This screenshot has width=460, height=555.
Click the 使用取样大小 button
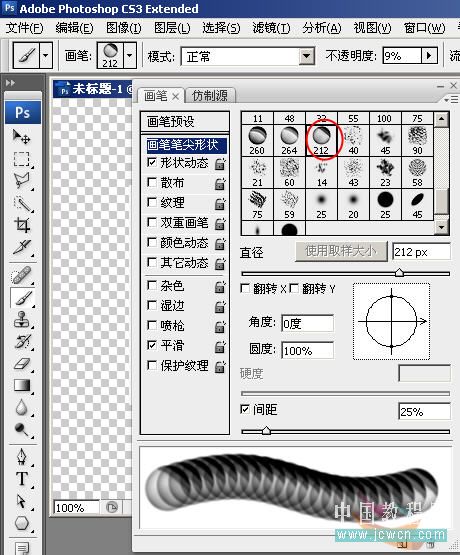tap(341, 251)
